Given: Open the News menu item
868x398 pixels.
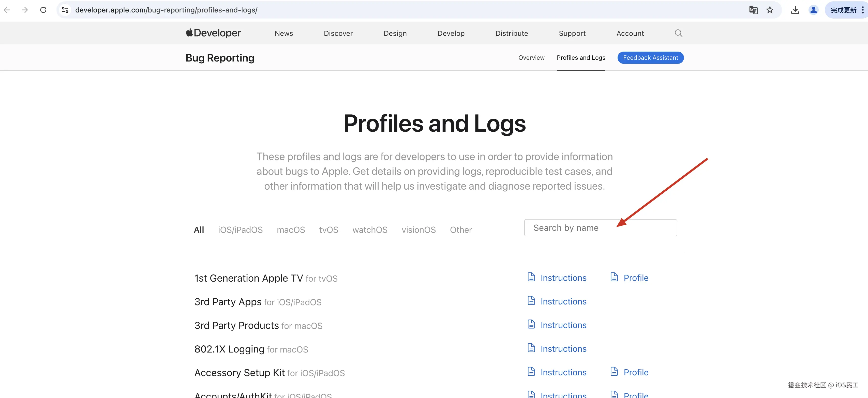Looking at the screenshot, I should click(x=284, y=33).
